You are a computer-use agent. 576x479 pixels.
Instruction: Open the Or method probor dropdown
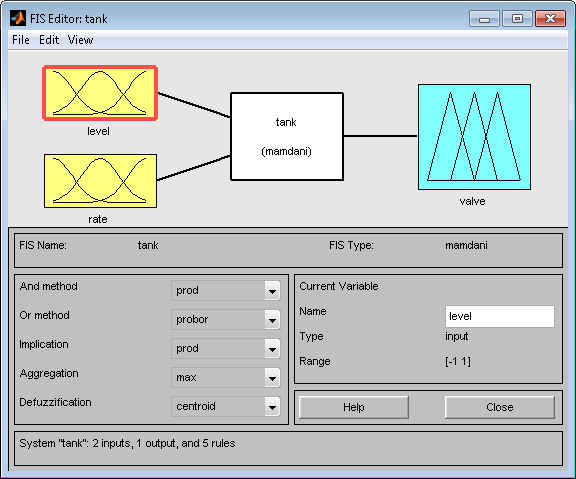coord(226,320)
